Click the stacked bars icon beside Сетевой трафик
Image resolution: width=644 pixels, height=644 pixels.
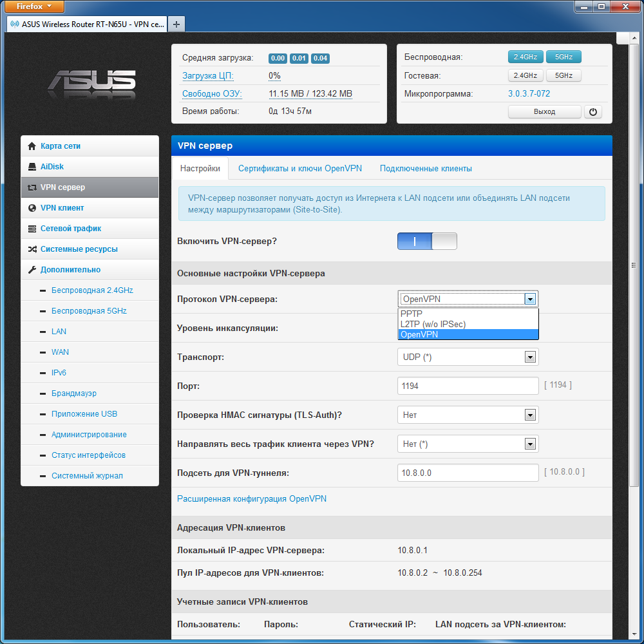(x=32, y=229)
